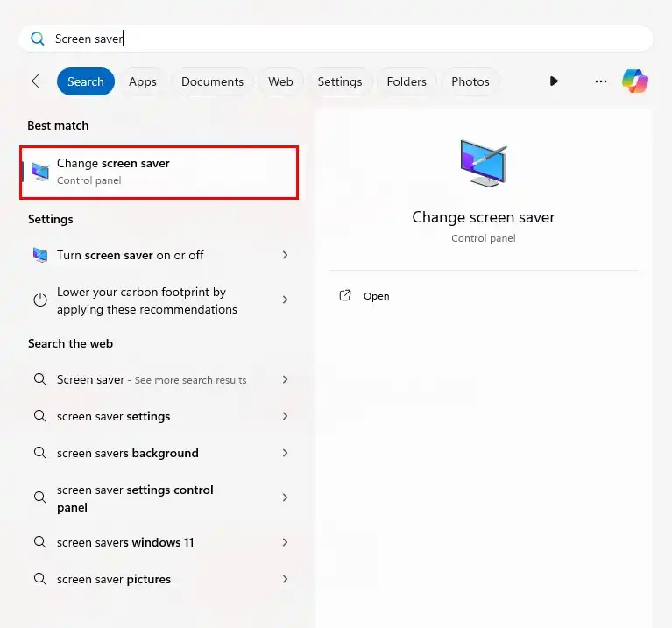Click magnifier icon beside screen saver pictures

40,579
